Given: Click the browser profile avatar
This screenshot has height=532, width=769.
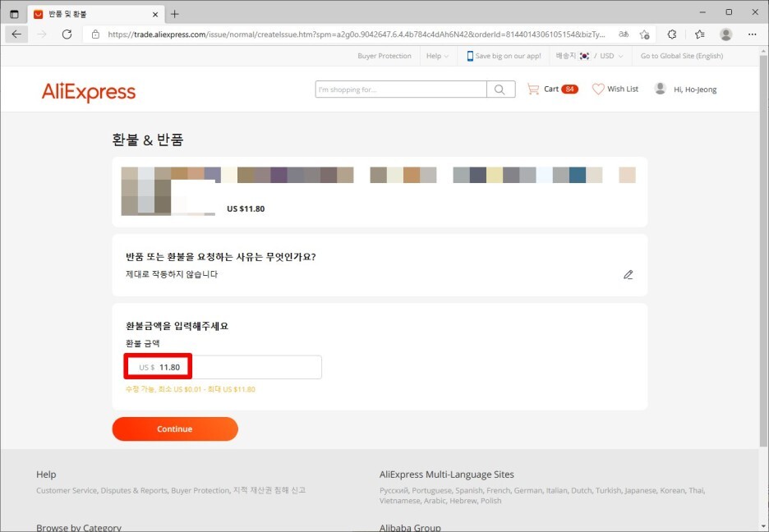Looking at the screenshot, I should pos(725,34).
